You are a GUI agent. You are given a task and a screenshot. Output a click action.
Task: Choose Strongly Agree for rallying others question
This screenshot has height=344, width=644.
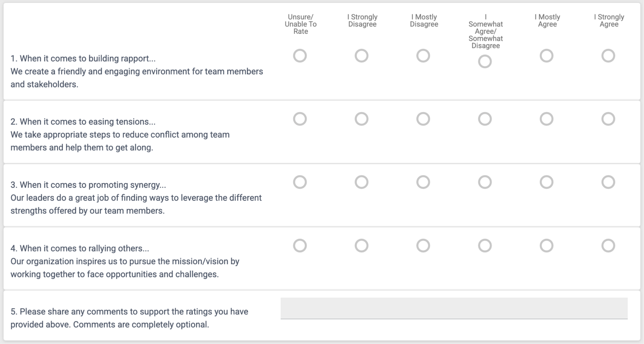(x=608, y=246)
